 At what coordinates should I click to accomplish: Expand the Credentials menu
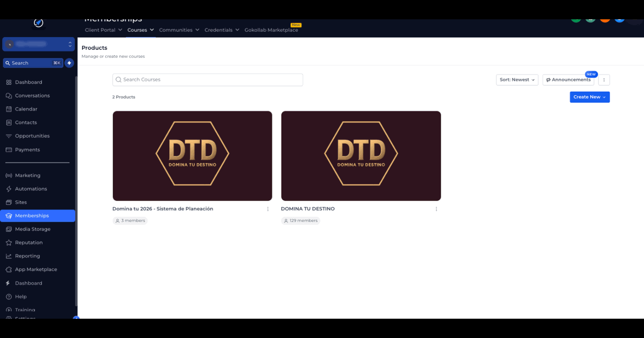[x=222, y=30]
